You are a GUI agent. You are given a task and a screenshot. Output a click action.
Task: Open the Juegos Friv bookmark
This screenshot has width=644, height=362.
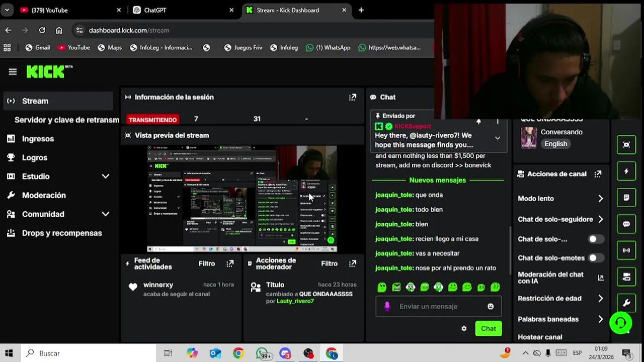(x=243, y=48)
